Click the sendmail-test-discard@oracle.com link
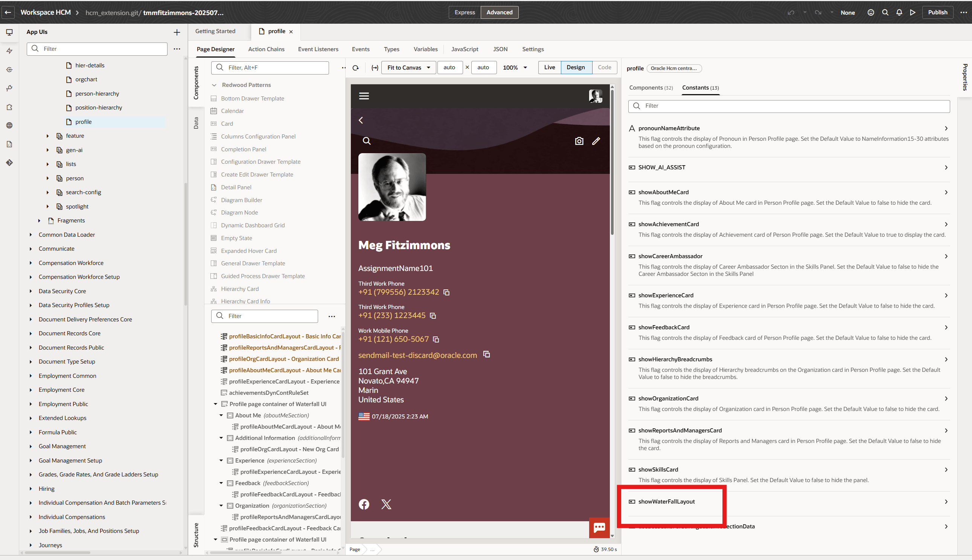Image resolution: width=972 pixels, height=560 pixels. click(x=417, y=355)
